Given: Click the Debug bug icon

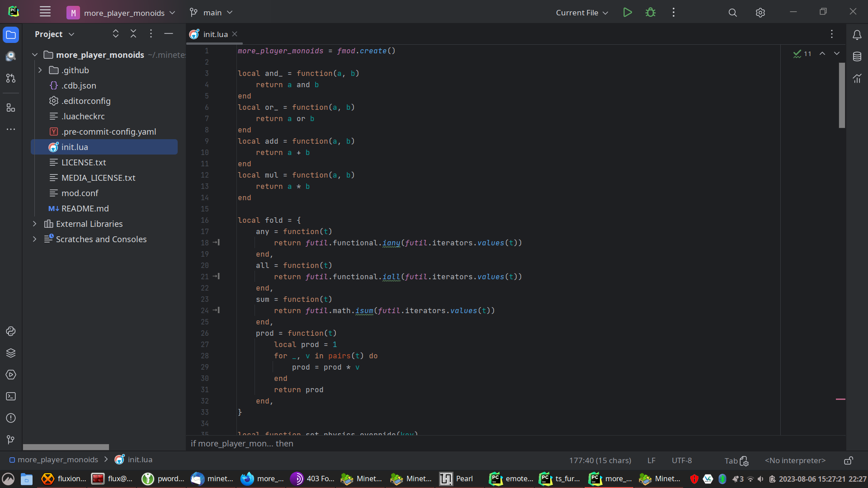Looking at the screenshot, I should pyautogui.click(x=650, y=13).
